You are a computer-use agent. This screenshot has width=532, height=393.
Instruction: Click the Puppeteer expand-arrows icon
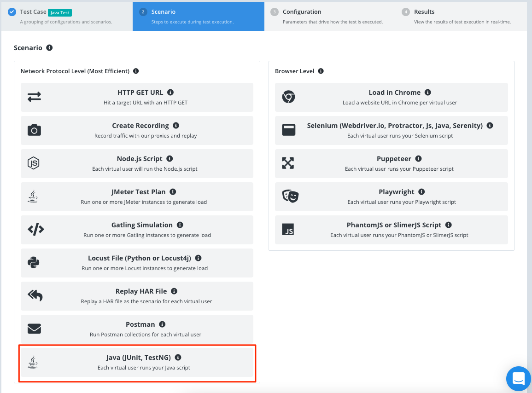[x=288, y=163]
